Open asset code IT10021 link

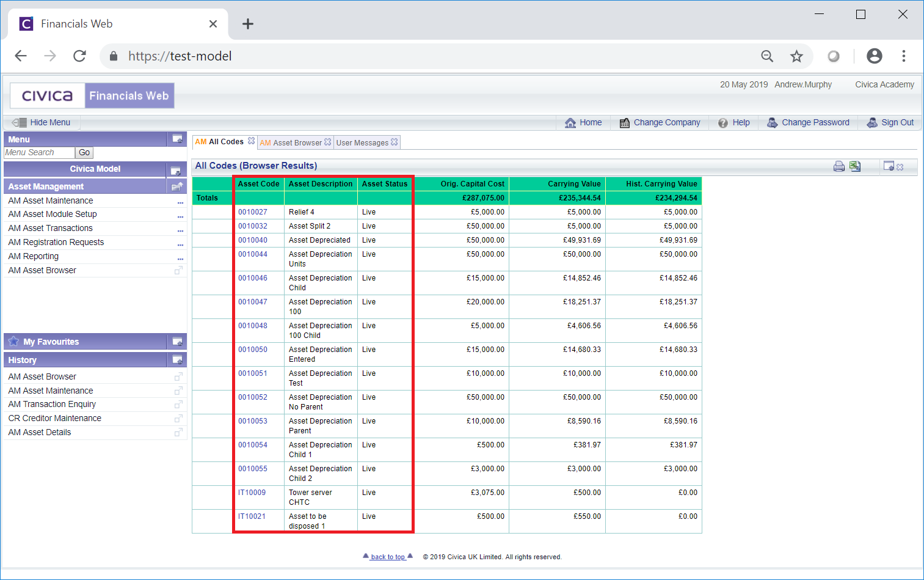(x=252, y=516)
